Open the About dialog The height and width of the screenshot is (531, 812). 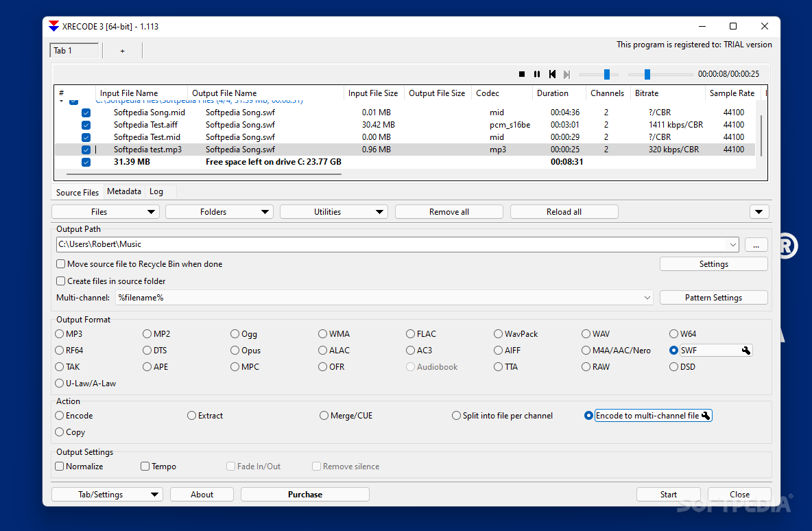coord(202,494)
